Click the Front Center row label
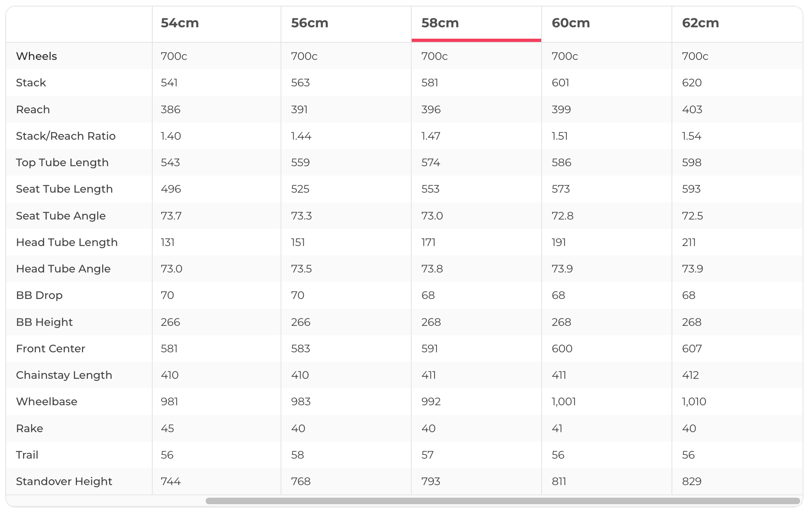This screenshot has height=514, width=812. [x=50, y=349]
